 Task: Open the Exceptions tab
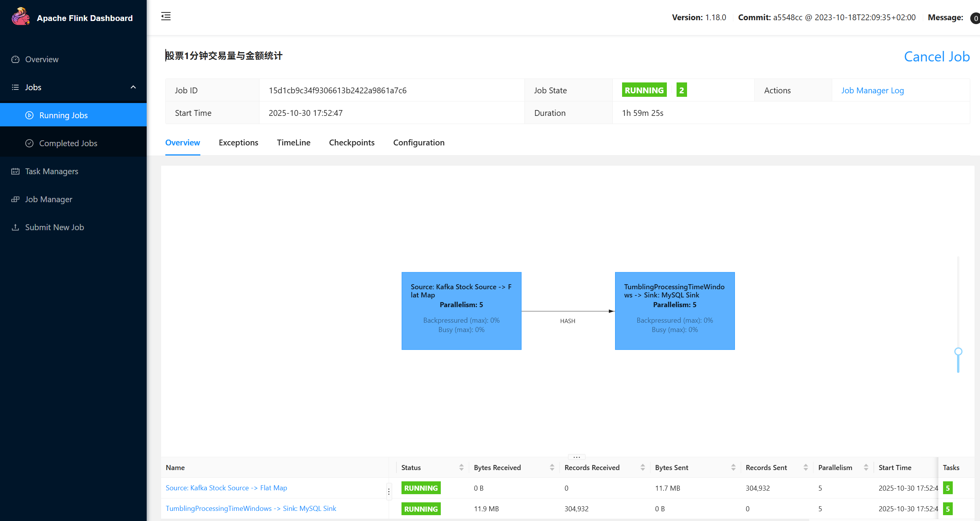pyautogui.click(x=238, y=143)
